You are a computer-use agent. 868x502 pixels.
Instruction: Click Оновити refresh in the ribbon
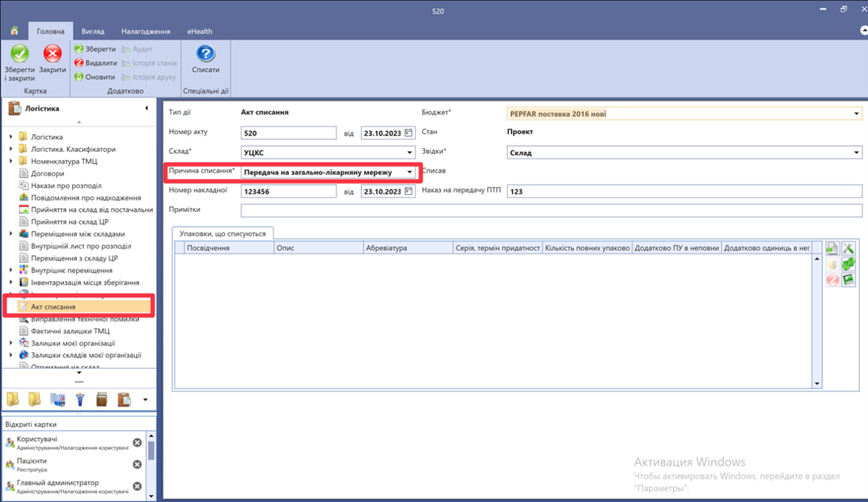(94, 77)
